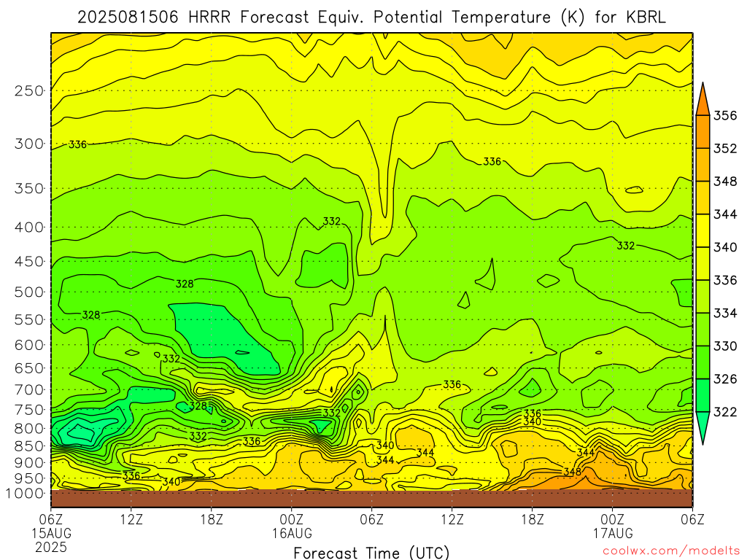Screen dimensions: 747x560
Task: Click the 950 pressure level label
Action: point(29,478)
